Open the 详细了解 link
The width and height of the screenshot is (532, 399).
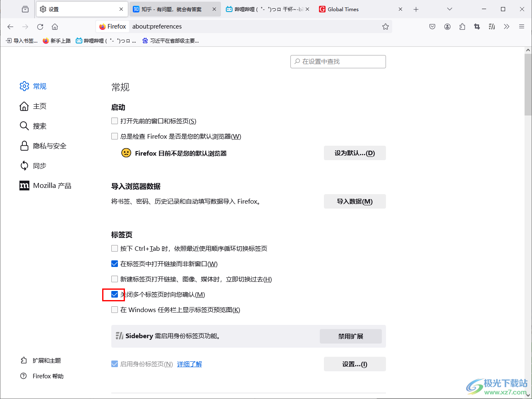click(189, 364)
